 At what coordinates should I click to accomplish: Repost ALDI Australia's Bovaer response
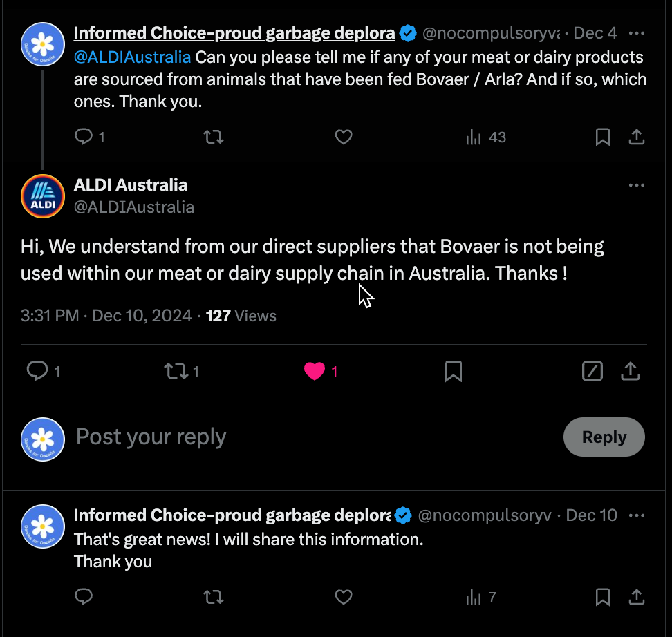click(x=176, y=372)
